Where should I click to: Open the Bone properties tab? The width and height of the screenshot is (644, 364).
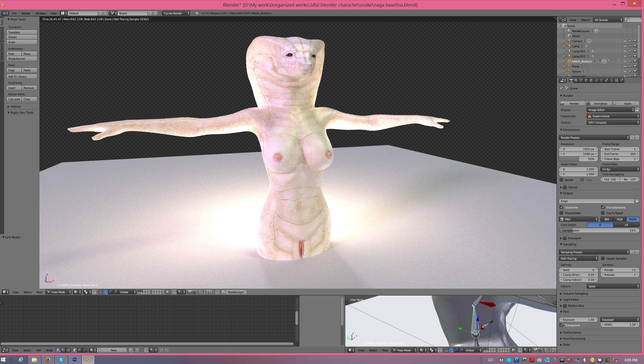(606, 80)
